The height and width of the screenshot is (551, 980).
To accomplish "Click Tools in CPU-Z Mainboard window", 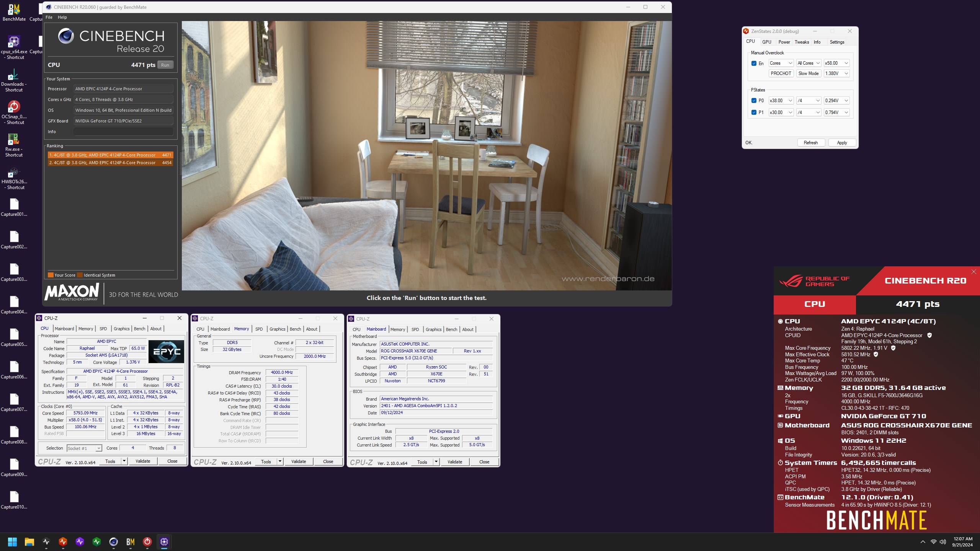I will [x=422, y=462].
